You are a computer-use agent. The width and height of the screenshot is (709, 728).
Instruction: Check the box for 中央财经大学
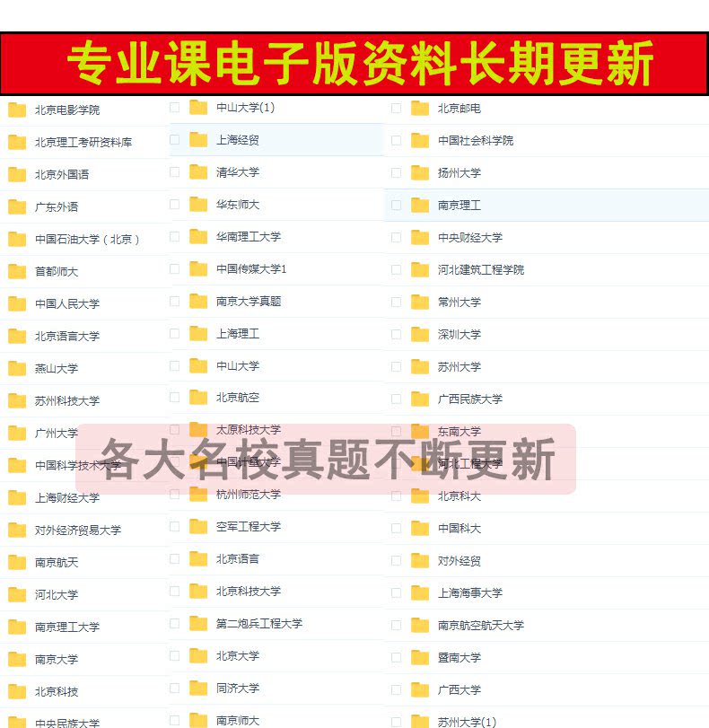[396, 238]
